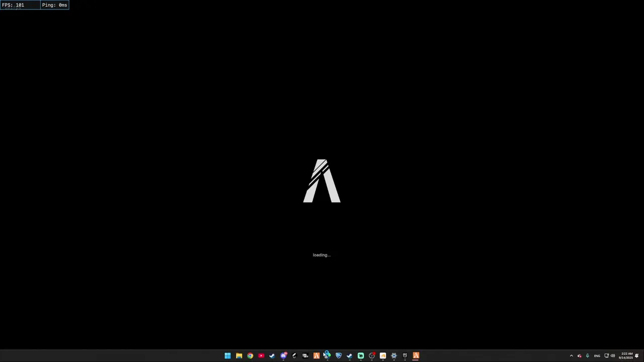This screenshot has height=362, width=644.
Task: Open Epic Games Launcher from the taskbar
Action: click(x=405, y=355)
